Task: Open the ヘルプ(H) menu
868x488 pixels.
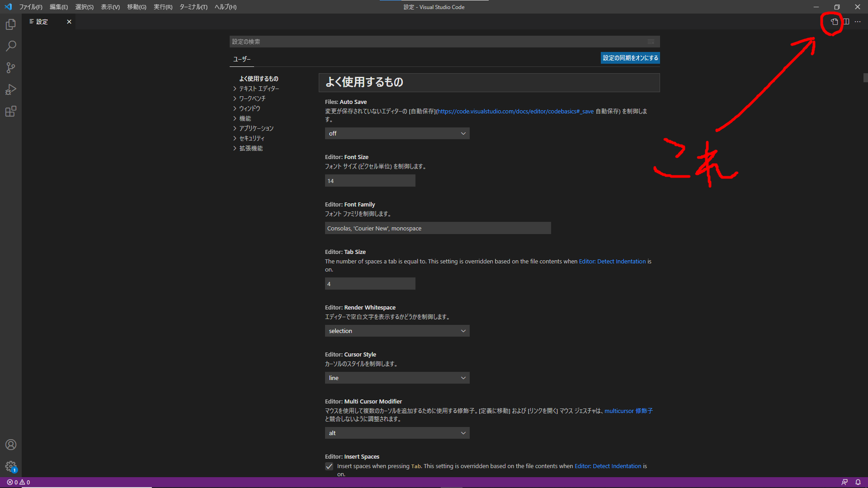Action: point(226,7)
